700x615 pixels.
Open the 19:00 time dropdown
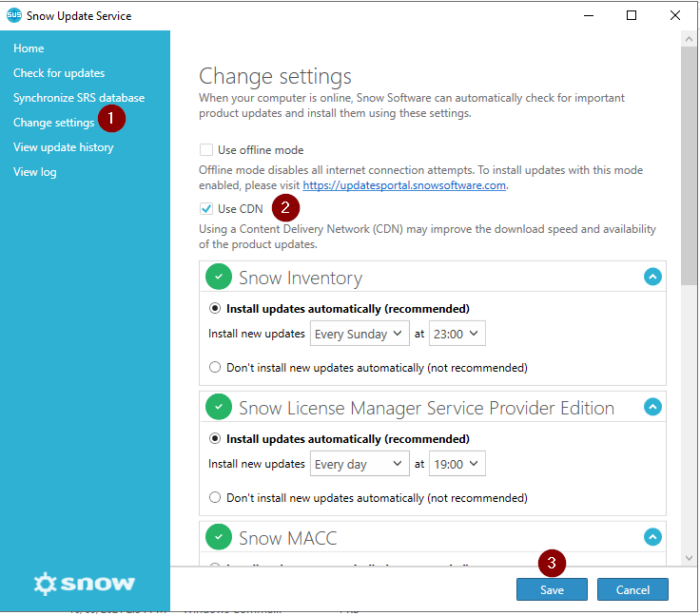[x=457, y=464]
